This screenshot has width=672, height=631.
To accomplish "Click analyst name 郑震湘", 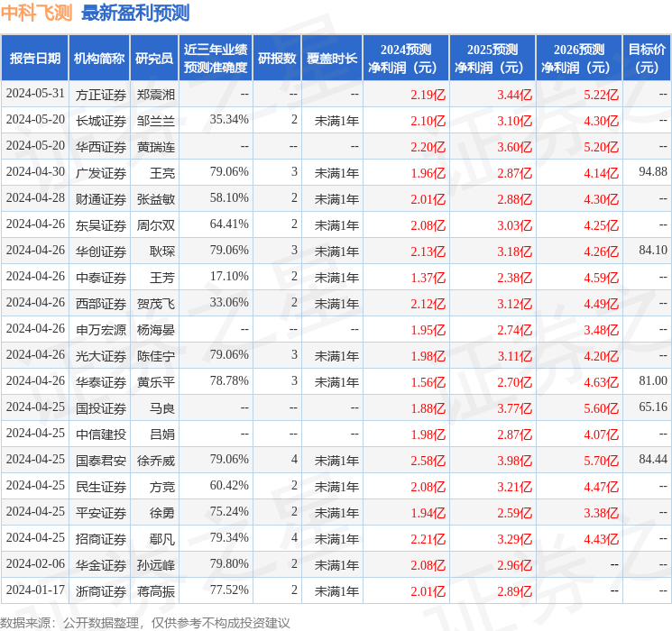I will coord(155,95).
